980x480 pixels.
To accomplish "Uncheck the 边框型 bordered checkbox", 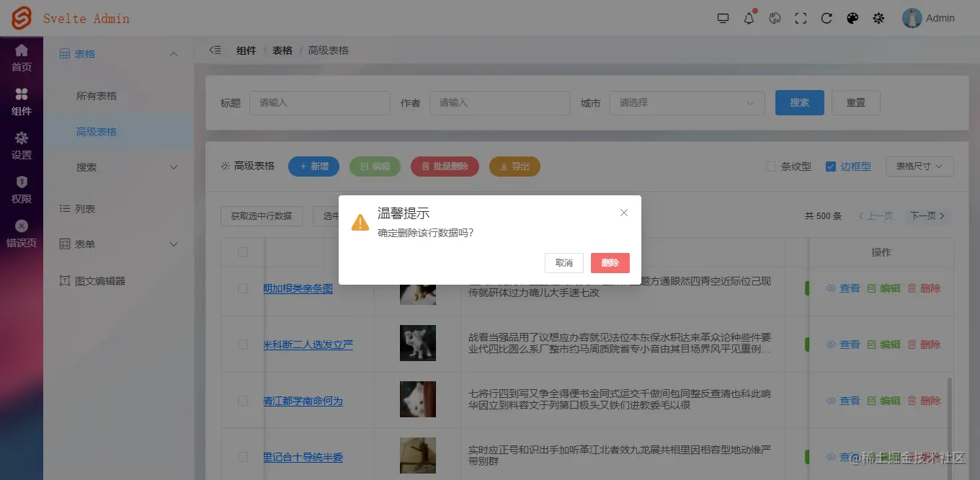I will tap(830, 166).
